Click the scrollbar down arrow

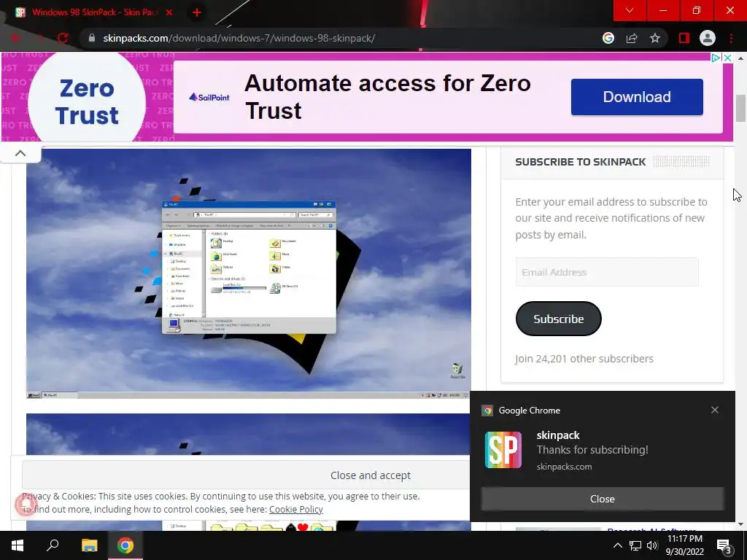[x=740, y=524]
